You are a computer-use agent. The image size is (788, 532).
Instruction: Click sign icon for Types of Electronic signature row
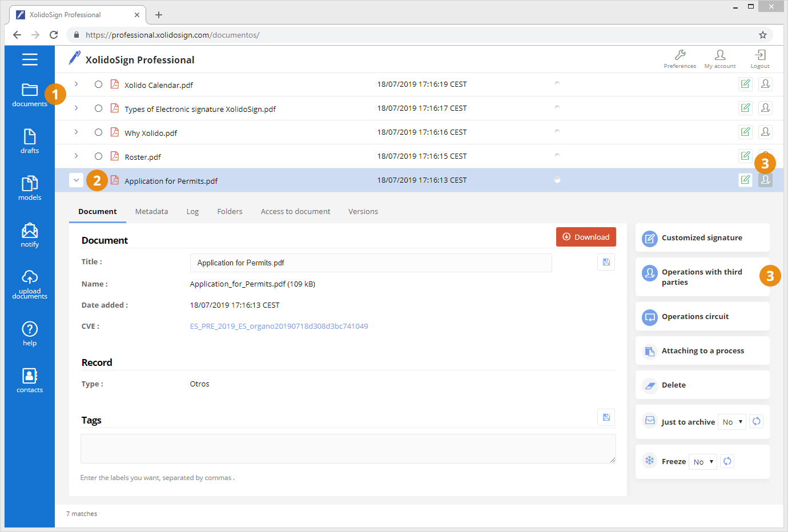coord(745,108)
